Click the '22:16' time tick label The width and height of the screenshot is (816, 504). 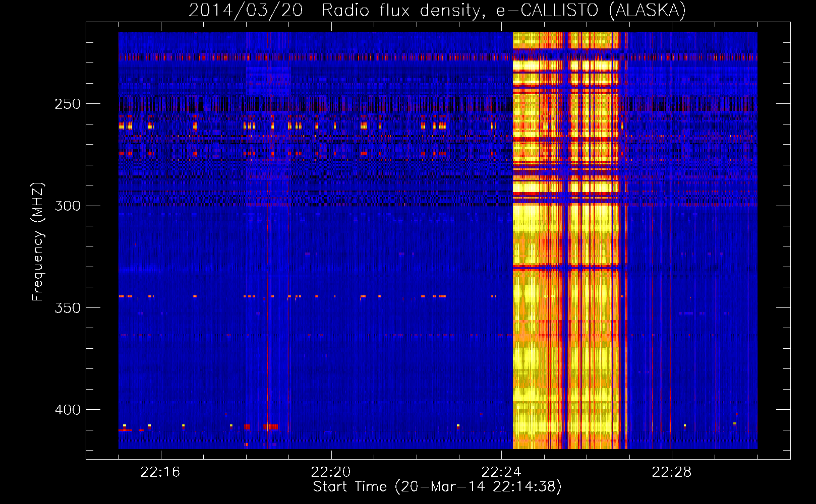160,472
